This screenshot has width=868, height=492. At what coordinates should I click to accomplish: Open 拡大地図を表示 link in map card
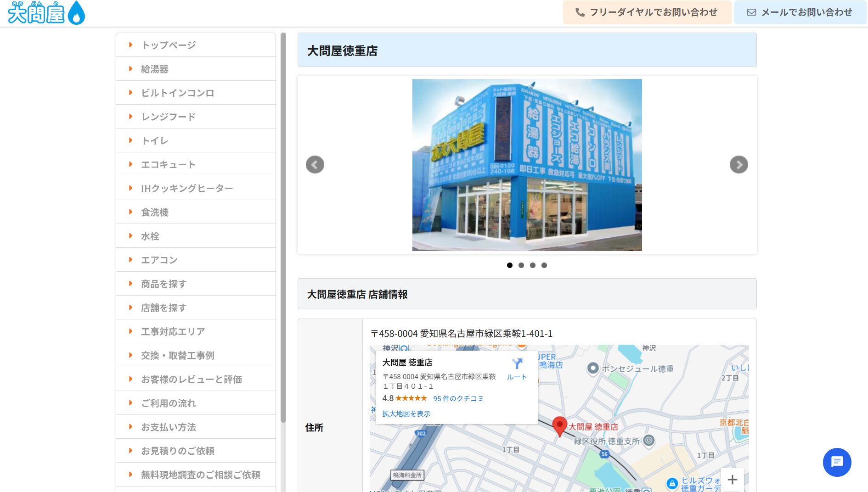pos(406,414)
